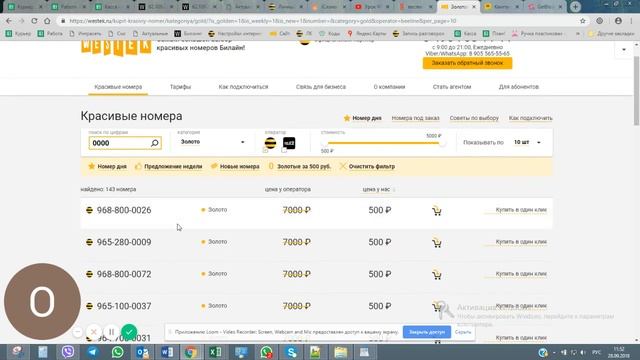This screenshot has width=640, height=360.
Task: Click 'Закрыть доступ' in Loom sharing bar
Action: pyautogui.click(x=427, y=332)
